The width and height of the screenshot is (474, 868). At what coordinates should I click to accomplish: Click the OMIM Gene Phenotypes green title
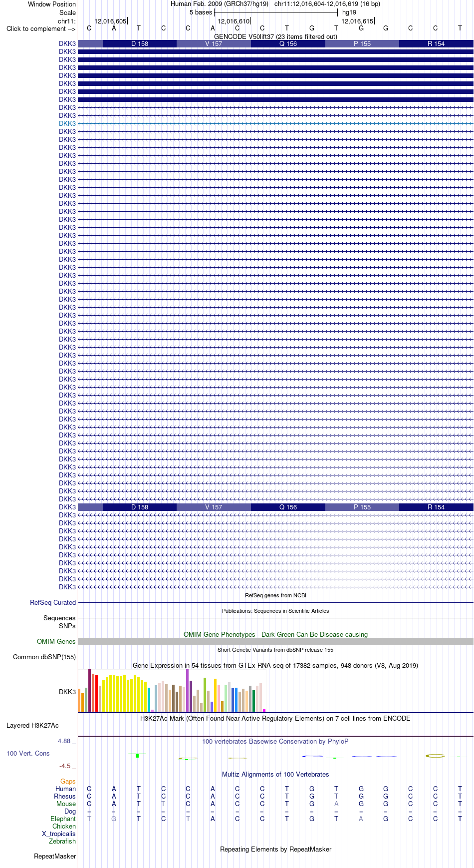(275, 634)
